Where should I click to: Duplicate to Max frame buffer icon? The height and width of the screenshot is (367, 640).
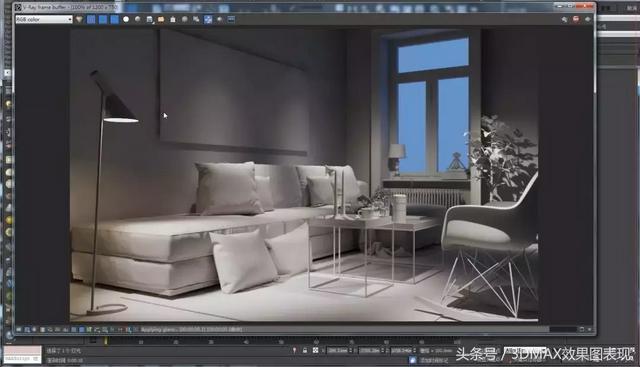[184, 19]
